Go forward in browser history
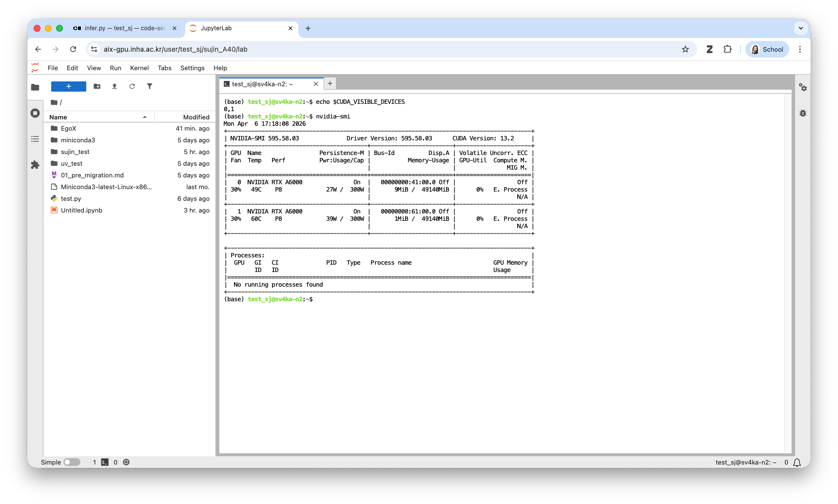This screenshot has width=838, height=504. [56, 49]
